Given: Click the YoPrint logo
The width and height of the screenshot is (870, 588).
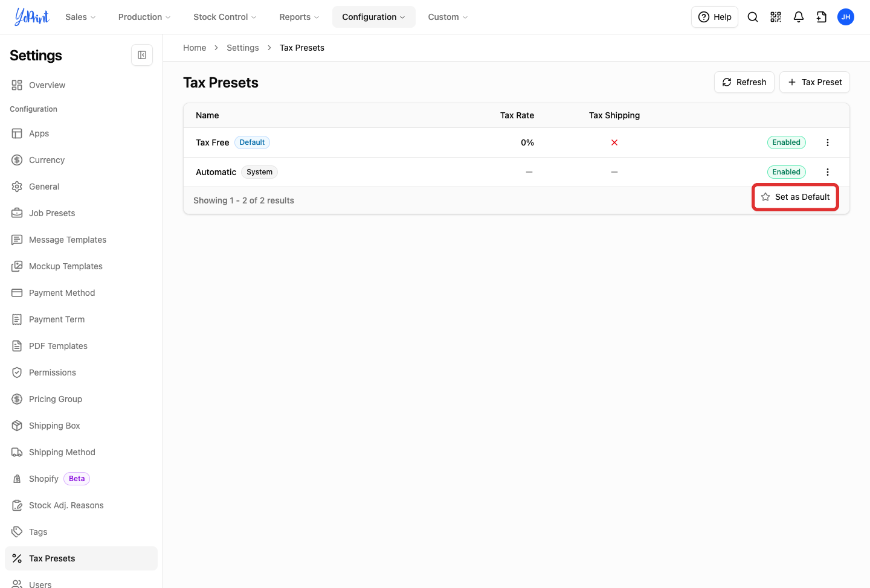Looking at the screenshot, I should click(32, 17).
